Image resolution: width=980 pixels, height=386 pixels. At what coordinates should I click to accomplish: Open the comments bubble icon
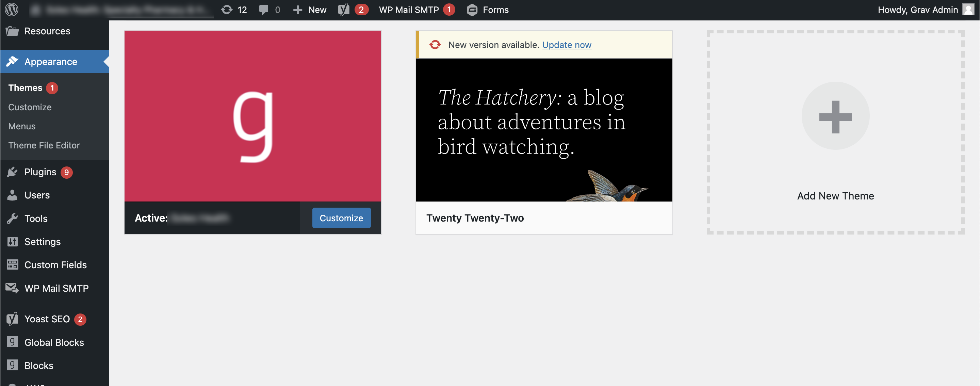pos(263,10)
